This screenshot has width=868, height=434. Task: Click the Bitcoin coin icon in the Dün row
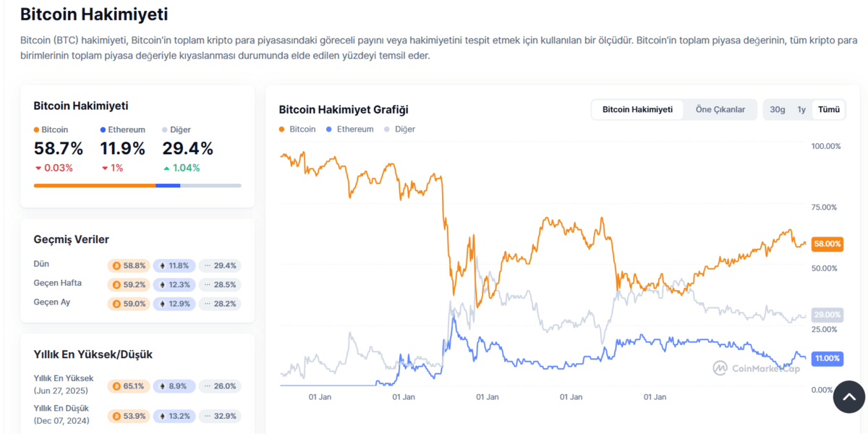pos(116,265)
